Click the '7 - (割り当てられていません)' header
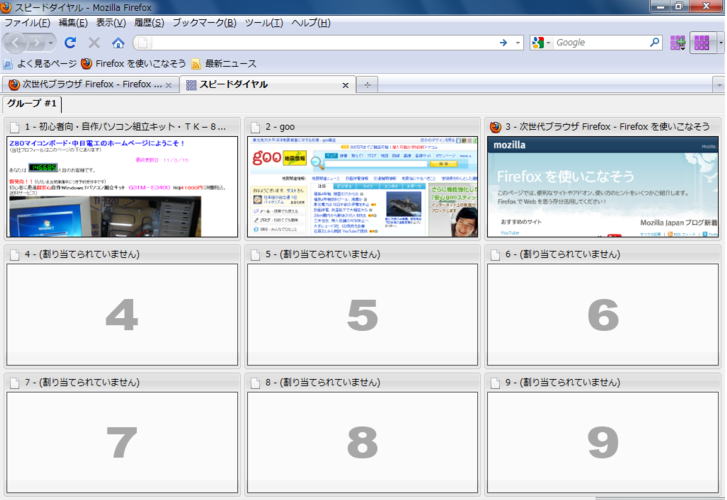The height and width of the screenshot is (500, 727). tap(82, 382)
